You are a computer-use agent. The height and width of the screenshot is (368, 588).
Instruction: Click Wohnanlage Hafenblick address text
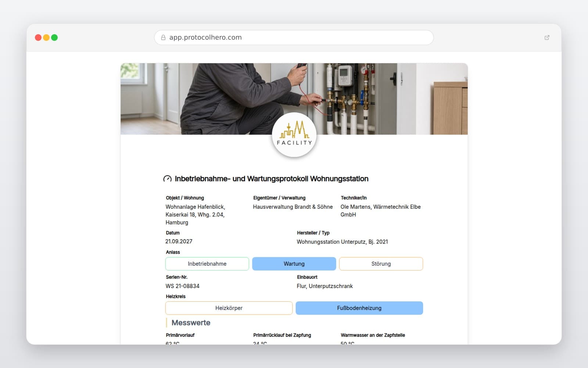click(x=196, y=215)
